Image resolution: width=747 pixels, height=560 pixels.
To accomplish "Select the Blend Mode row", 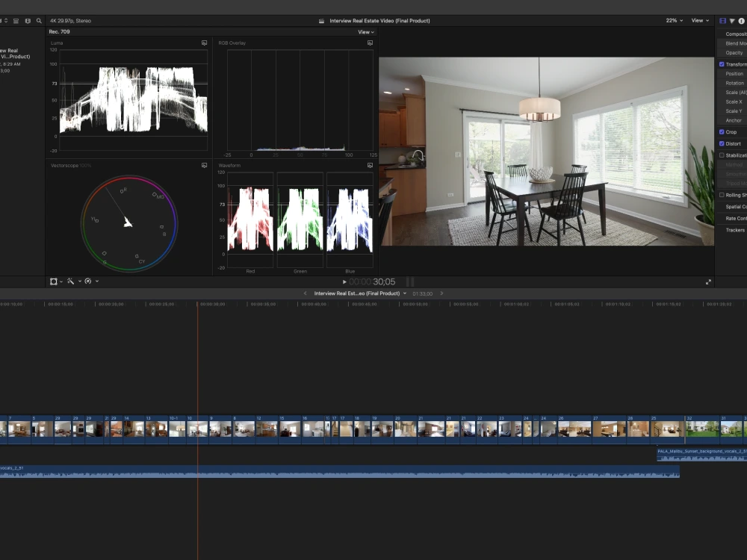I will pos(732,43).
